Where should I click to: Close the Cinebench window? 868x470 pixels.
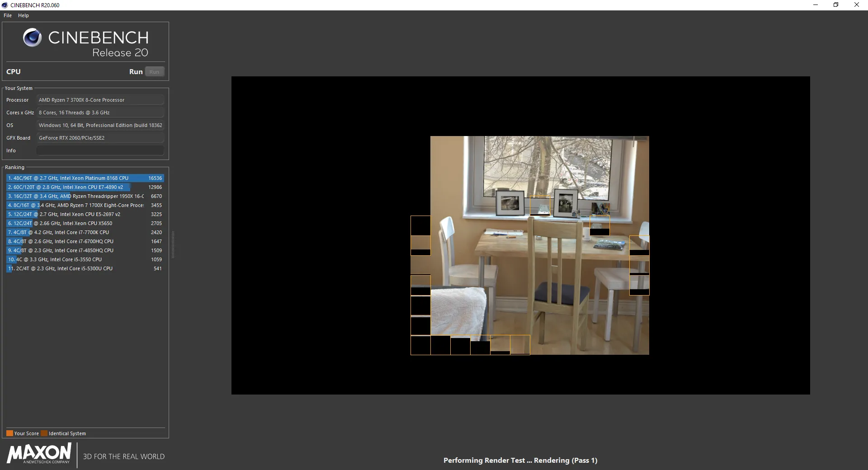(x=857, y=5)
